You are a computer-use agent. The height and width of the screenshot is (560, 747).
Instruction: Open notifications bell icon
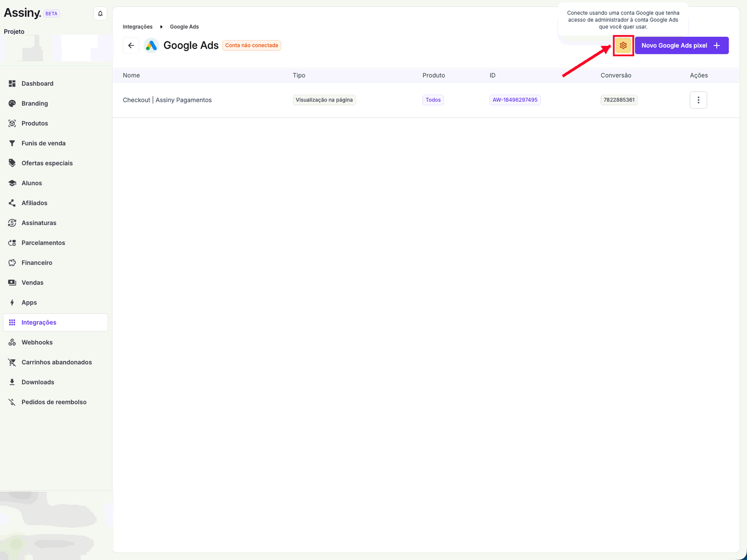pos(100,13)
